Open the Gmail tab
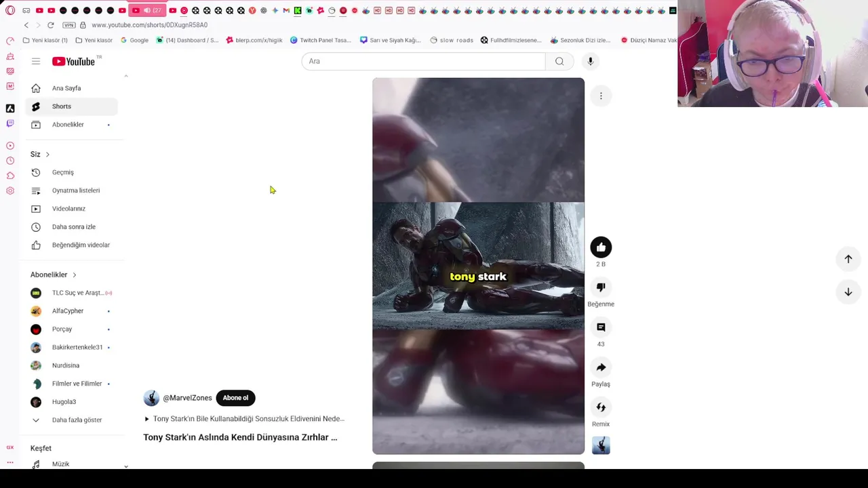 pos(286,10)
